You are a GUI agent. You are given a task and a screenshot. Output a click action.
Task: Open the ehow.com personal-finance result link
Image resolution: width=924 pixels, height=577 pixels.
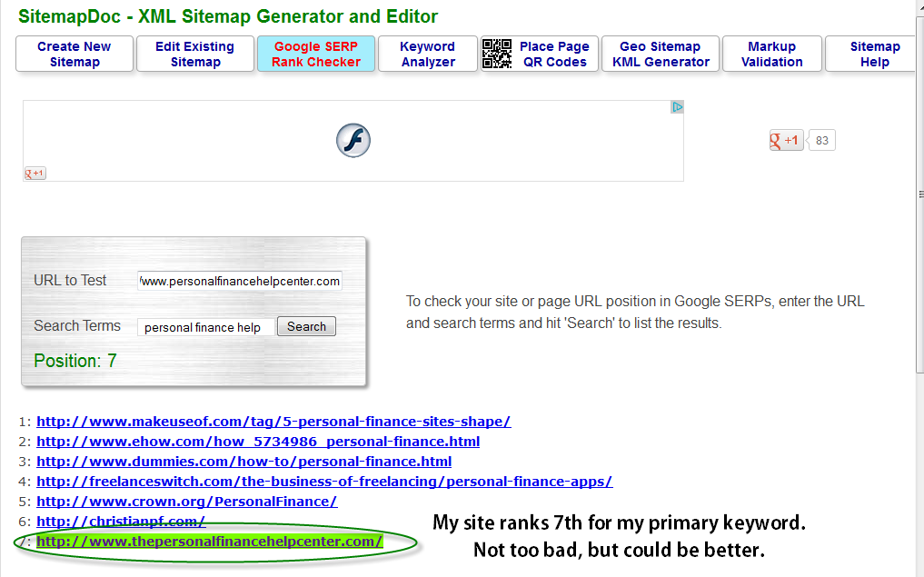click(x=258, y=442)
